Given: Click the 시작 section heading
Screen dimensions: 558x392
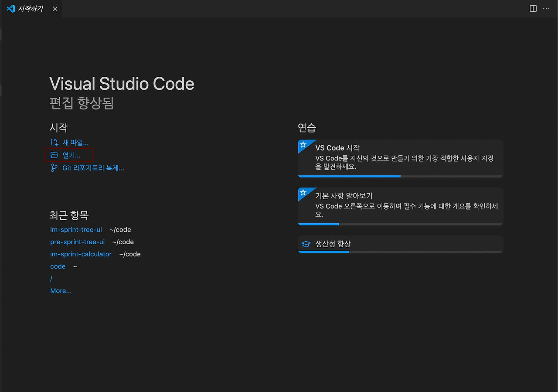Looking at the screenshot, I should point(59,128).
